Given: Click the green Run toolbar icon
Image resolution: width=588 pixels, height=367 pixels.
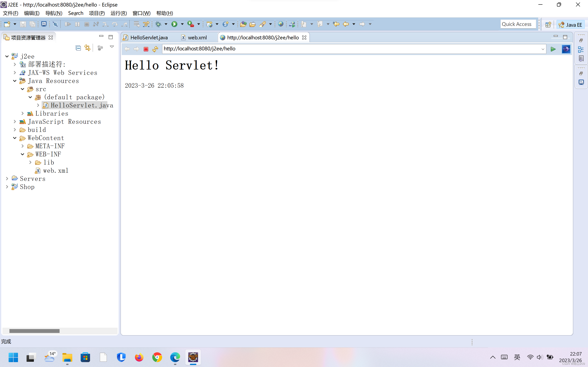Looking at the screenshot, I should 174,24.
